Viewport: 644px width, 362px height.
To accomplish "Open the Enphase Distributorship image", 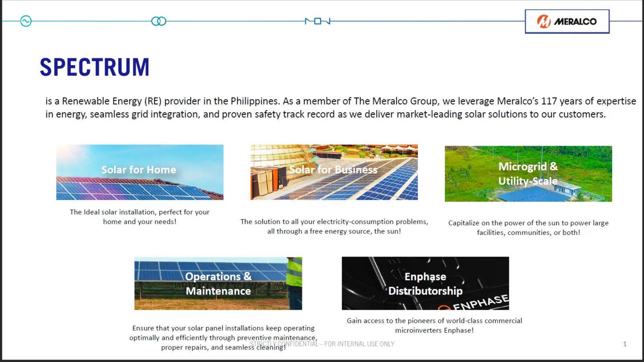I will click(425, 283).
